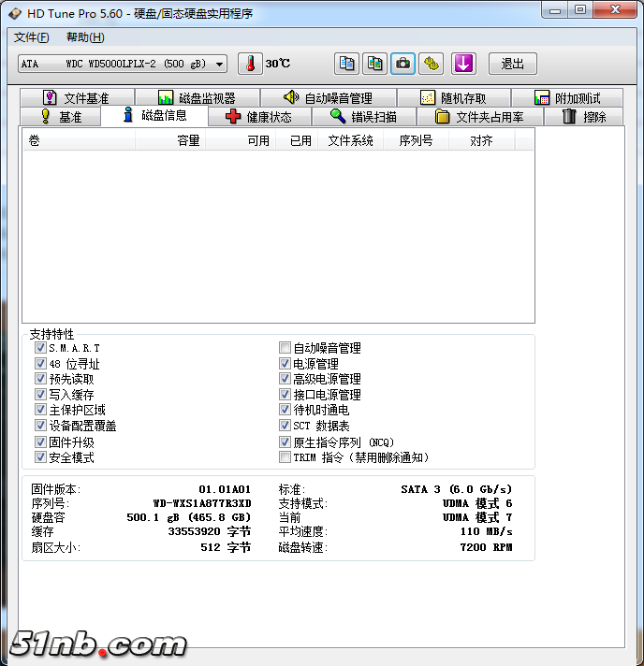Screen dimensions: 644x666
Task: Toggle the 自动噪音管理 checkbox
Action: pos(285,348)
